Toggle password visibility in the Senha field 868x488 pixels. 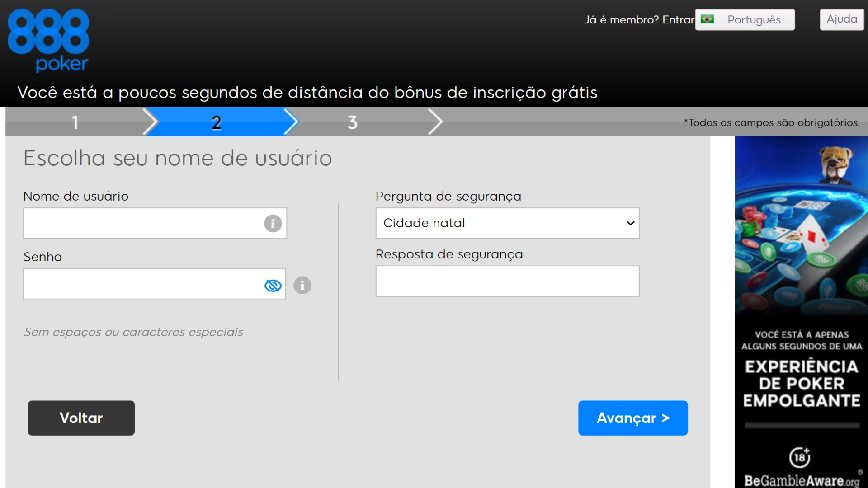point(273,285)
